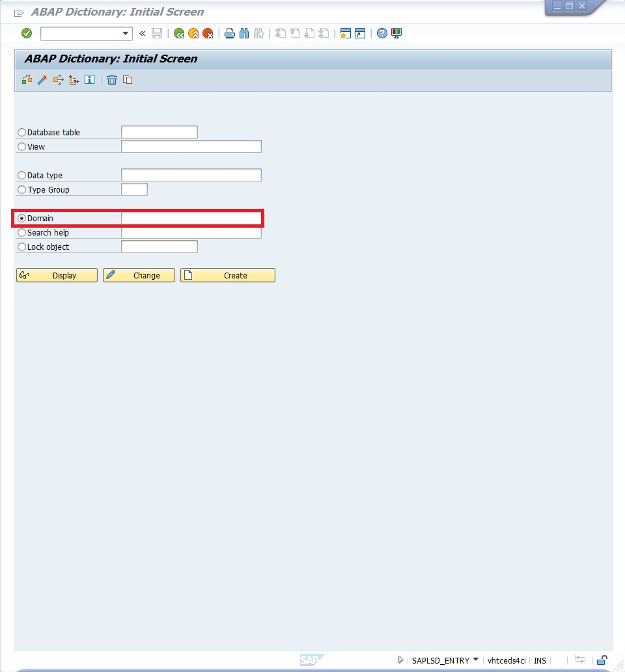Viewport: 625px width, 672px height.
Task: Click the Activate magic wand icon
Action: coord(42,80)
